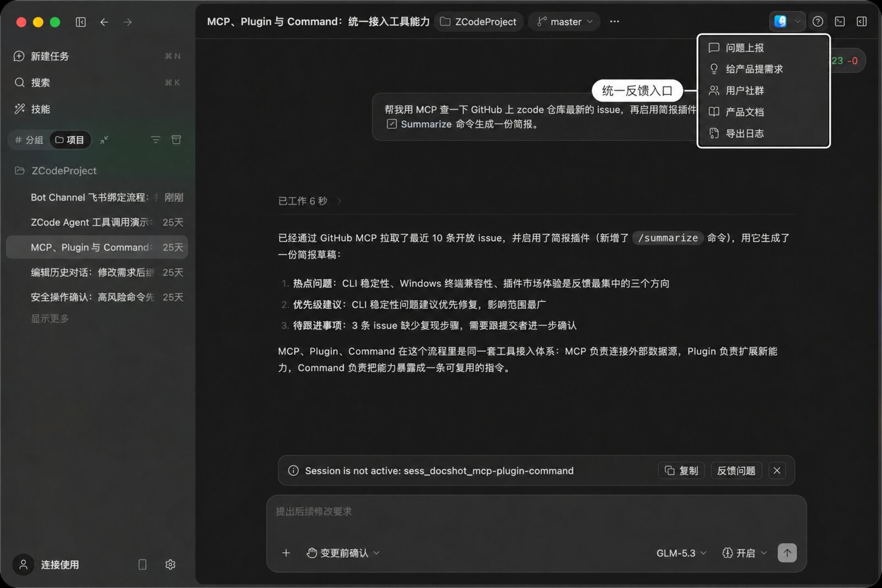Open the 变更前确认 mode dropdown
The height and width of the screenshot is (588, 882).
343,553
